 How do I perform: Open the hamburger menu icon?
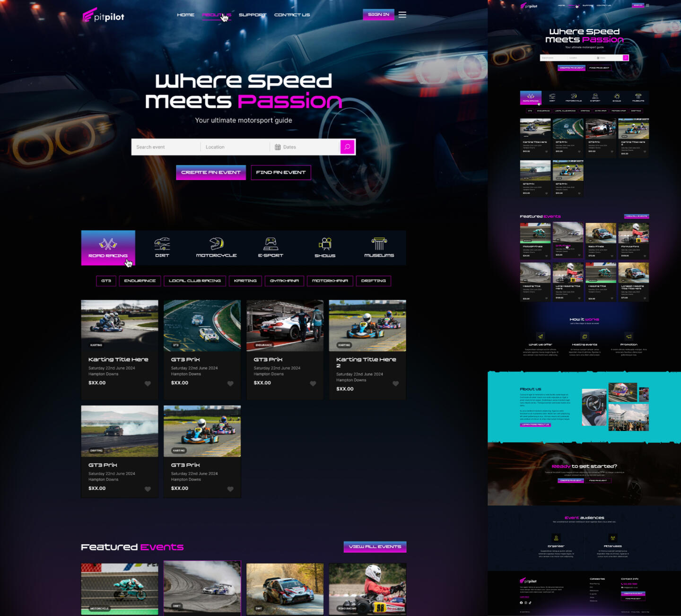pos(402,15)
